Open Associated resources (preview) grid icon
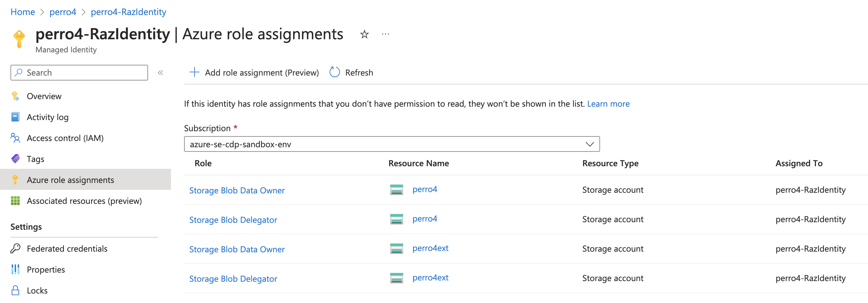The image size is (868, 303). (15, 201)
